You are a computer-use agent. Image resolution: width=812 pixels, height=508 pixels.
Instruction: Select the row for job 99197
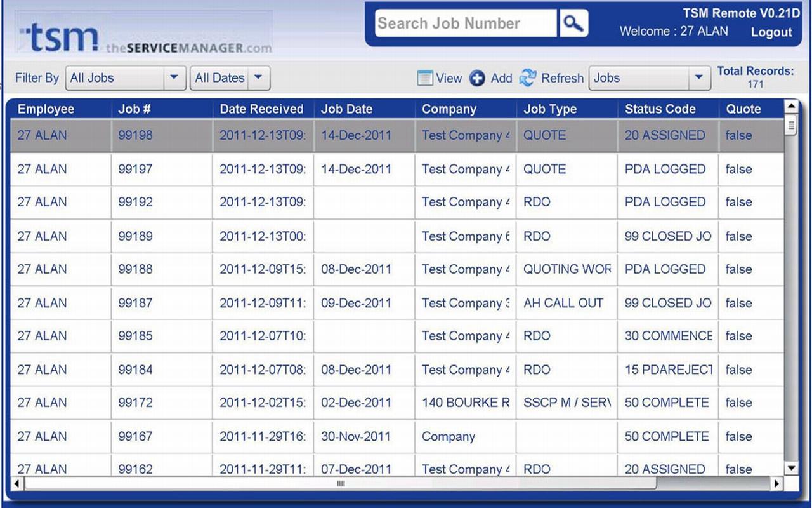pyautogui.click(x=135, y=170)
